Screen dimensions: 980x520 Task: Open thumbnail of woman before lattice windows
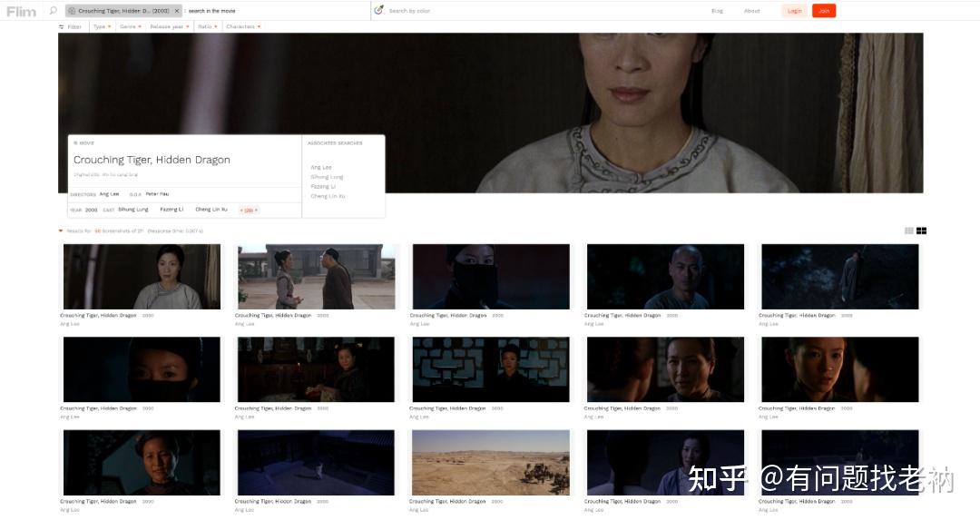click(491, 369)
